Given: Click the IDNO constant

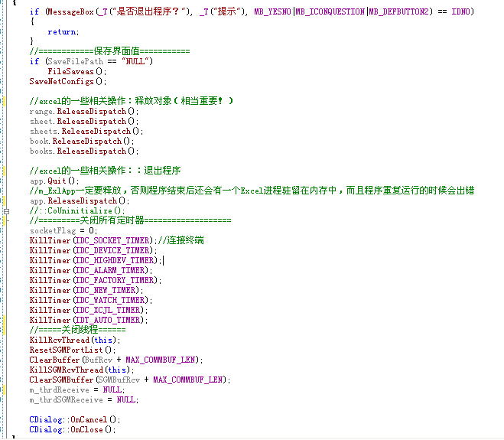Looking at the screenshot, I should (x=462, y=12).
